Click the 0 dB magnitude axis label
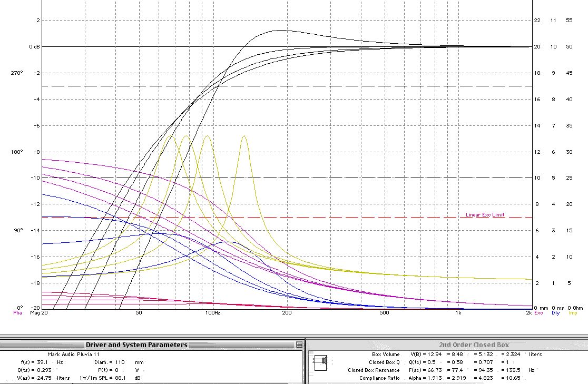The height and width of the screenshot is (384, 588). coord(34,47)
